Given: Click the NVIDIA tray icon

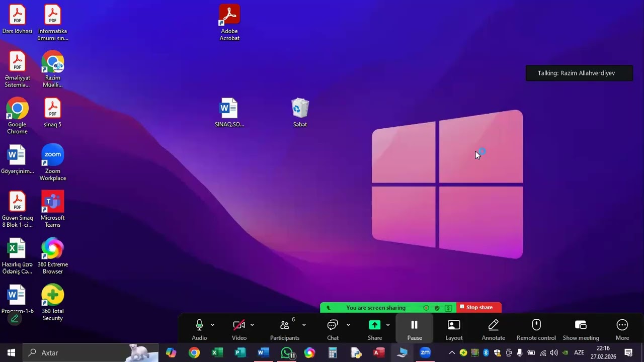Looking at the screenshot, I should click(x=566, y=353).
